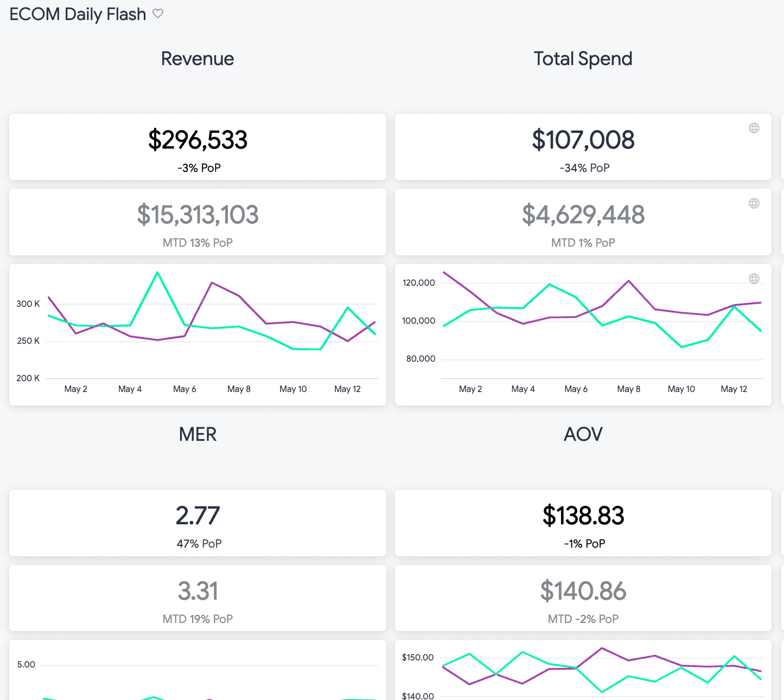Open the ECOM Daily Flash title

(x=78, y=14)
